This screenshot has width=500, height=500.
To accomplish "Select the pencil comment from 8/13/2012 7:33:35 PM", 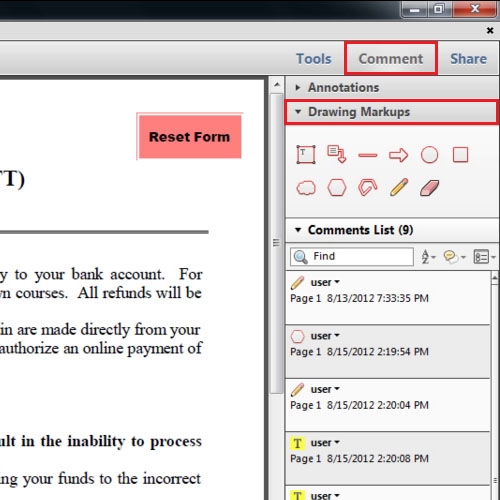I will tap(388, 298).
